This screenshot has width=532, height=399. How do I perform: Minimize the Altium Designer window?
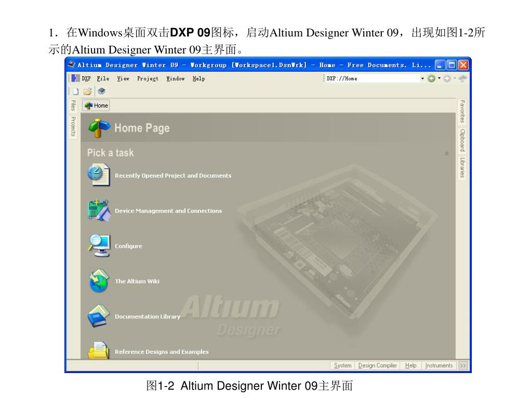[x=440, y=65]
